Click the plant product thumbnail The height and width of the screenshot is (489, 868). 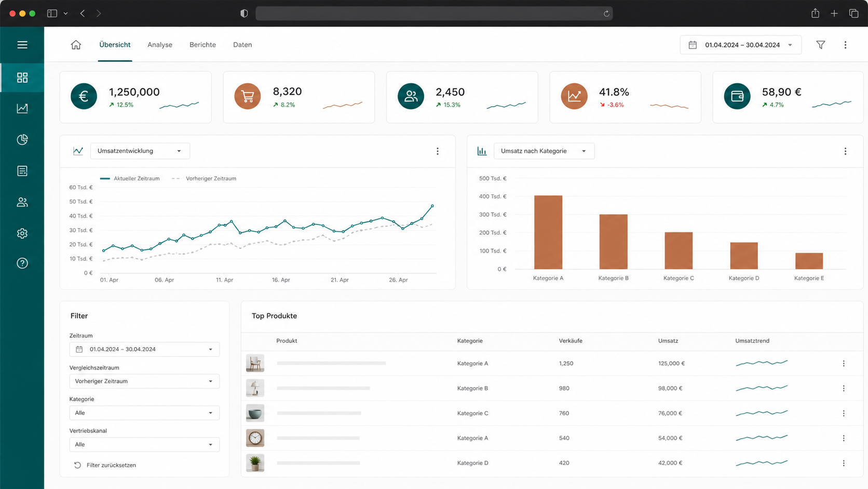click(x=255, y=463)
